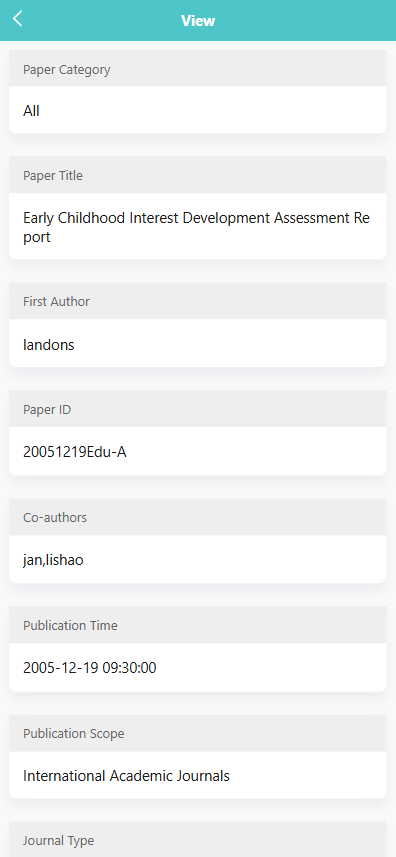Viewport: 396px width, 857px height.
Task: Select the First Author label
Action: tap(56, 301)
